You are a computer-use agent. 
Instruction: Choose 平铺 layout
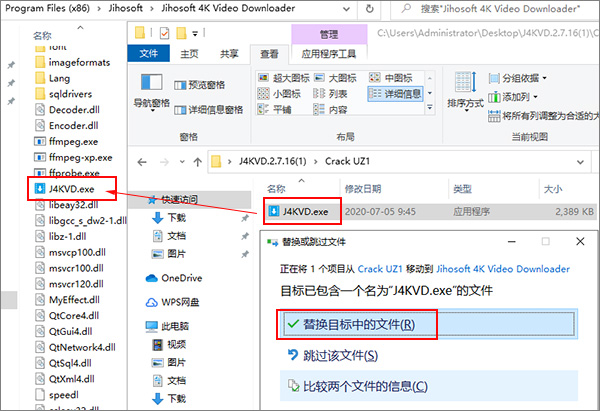coord(274,110)
